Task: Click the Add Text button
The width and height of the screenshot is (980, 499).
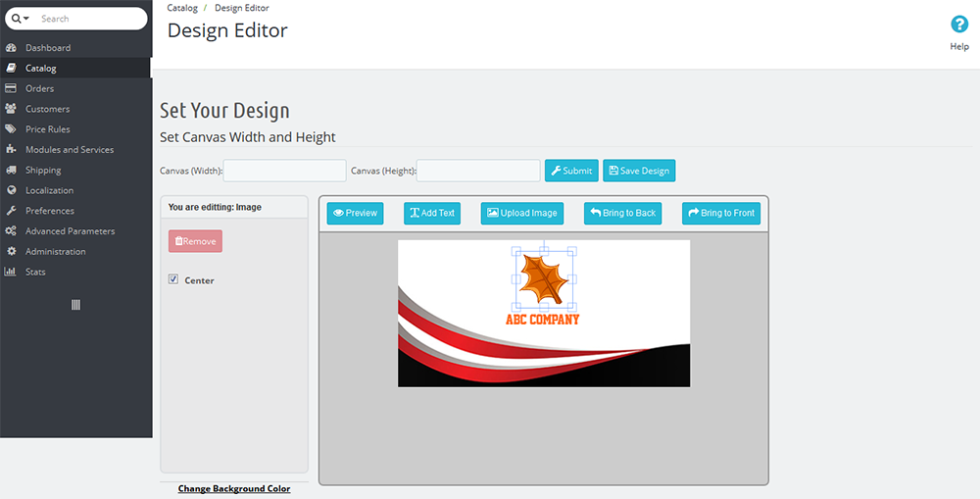Action: point(432,214)
